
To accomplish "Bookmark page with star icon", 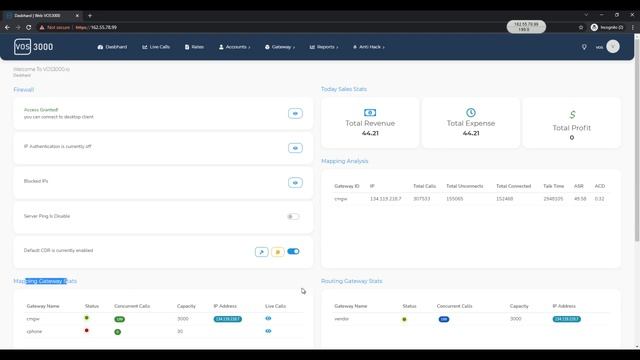I will pos(581,27).
